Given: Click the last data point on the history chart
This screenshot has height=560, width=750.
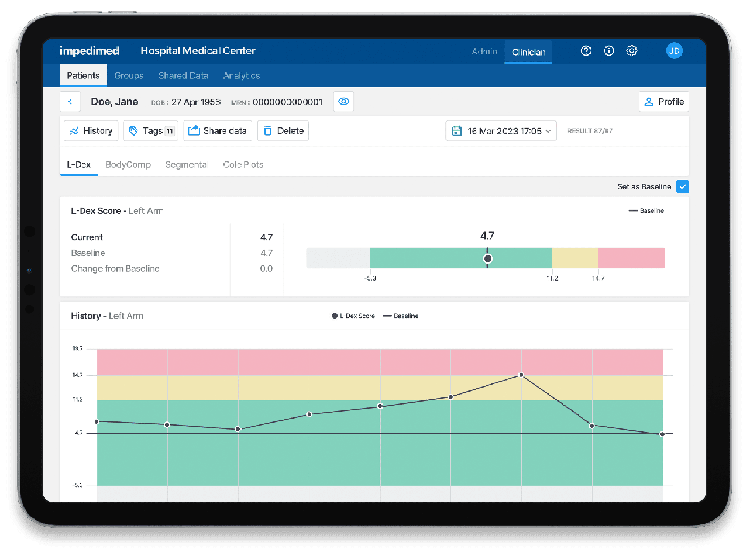Looking at the screenshot, I should click(x=662, y=434).
